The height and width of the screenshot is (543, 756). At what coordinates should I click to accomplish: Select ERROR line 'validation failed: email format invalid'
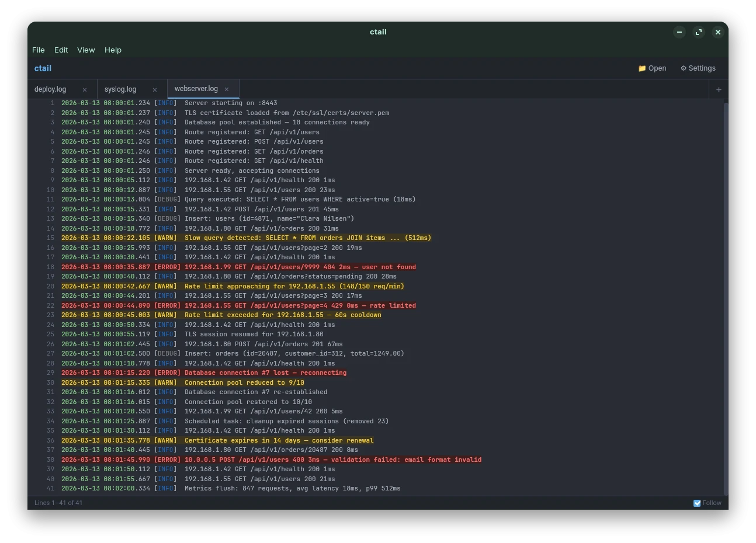375,460
